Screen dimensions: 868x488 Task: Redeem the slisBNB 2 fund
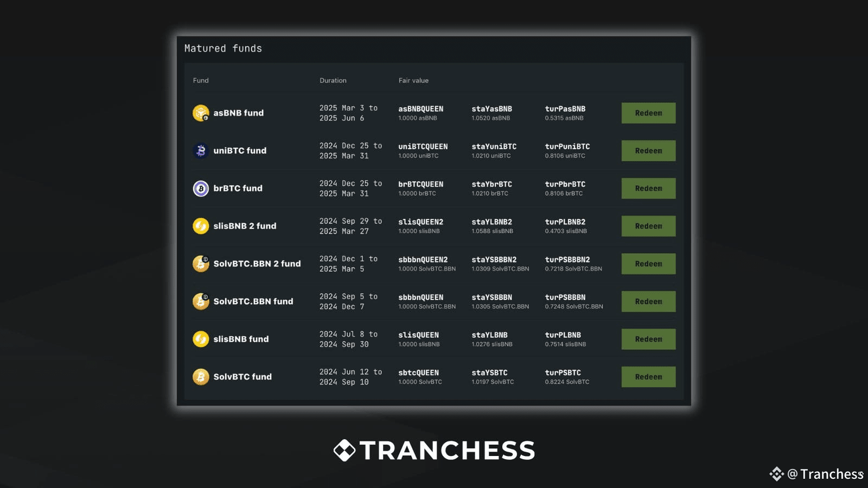pos(648,226)
